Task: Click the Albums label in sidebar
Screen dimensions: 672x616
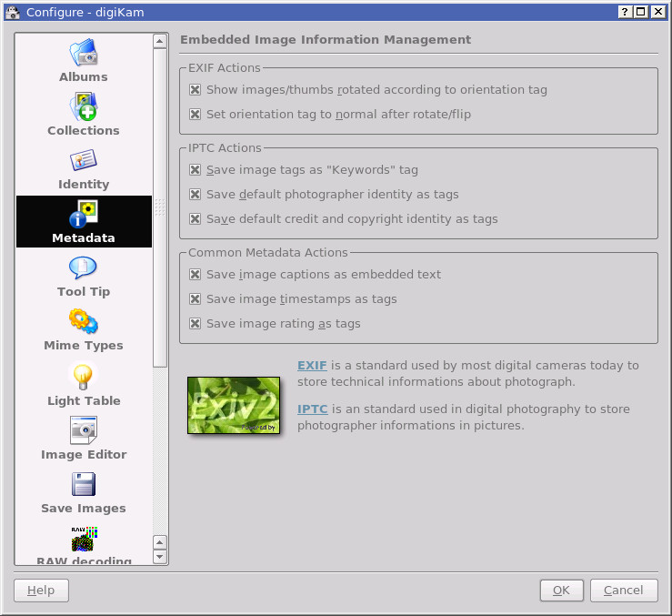Action: click(84, 76)
